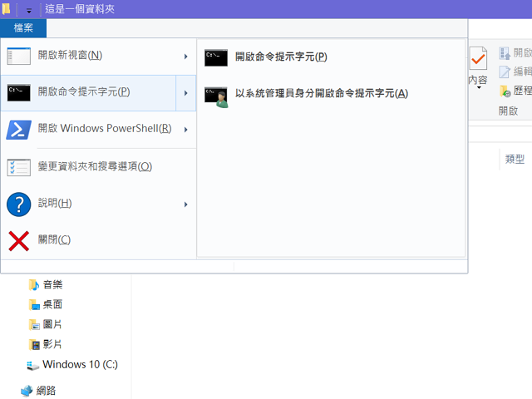
Task: Click the blue question mark help icon
Action: pos(18,204)
